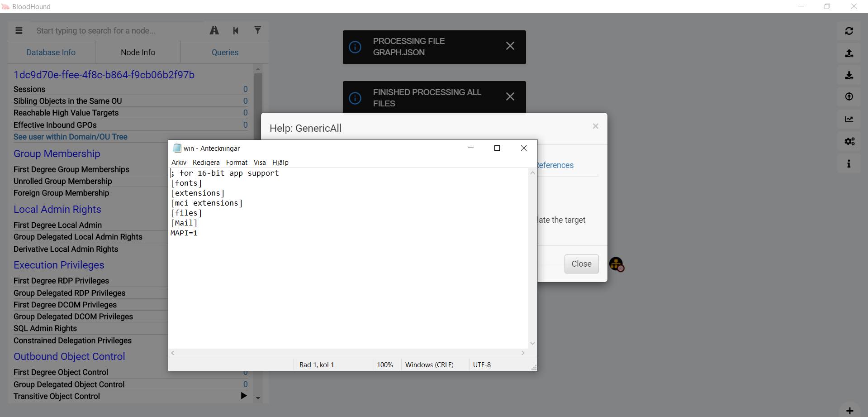Open the settings gears icon
The image size is (868, 417).
[x=849, y=141]
